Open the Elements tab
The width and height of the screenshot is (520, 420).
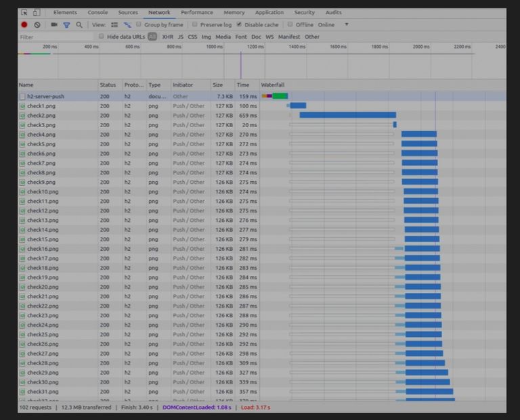[x=65, y=13]
